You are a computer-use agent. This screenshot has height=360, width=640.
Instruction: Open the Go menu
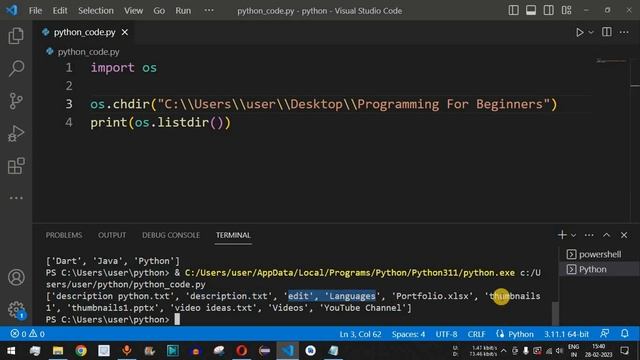(159, 11)
